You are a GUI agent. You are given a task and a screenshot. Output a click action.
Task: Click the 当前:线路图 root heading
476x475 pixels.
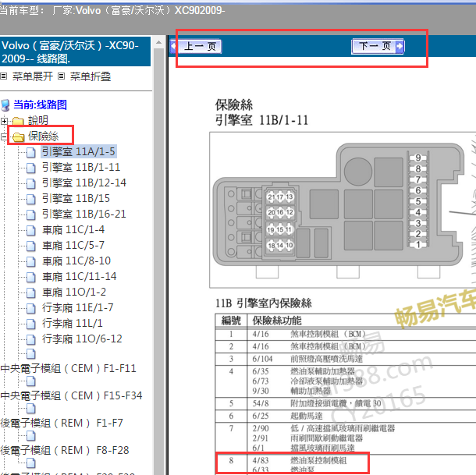click(x=40, y=105)
